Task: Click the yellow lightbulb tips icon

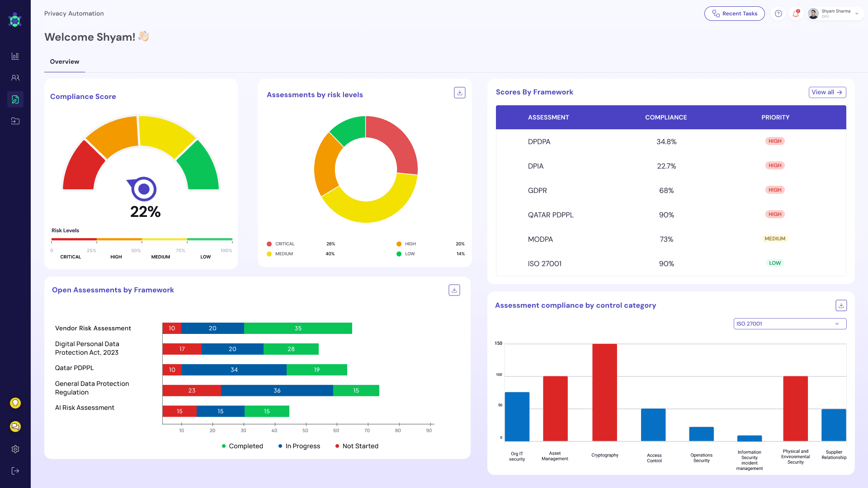Action: (x=15, y=403)
